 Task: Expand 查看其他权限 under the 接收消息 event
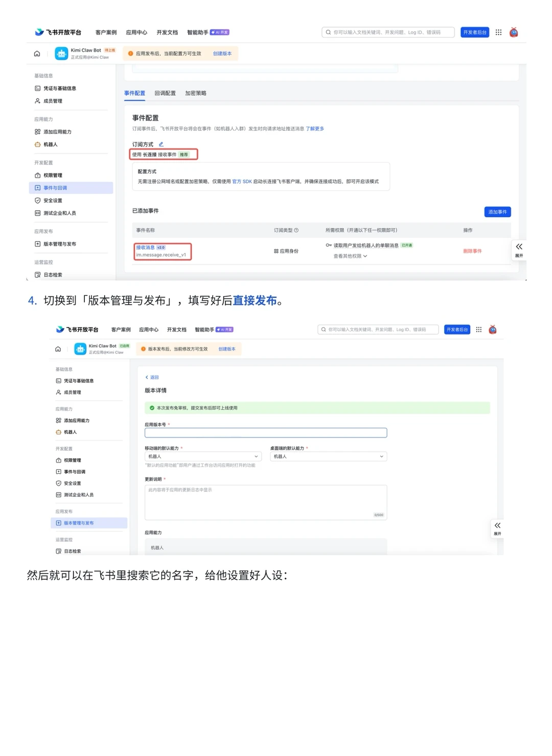point(350,256)
